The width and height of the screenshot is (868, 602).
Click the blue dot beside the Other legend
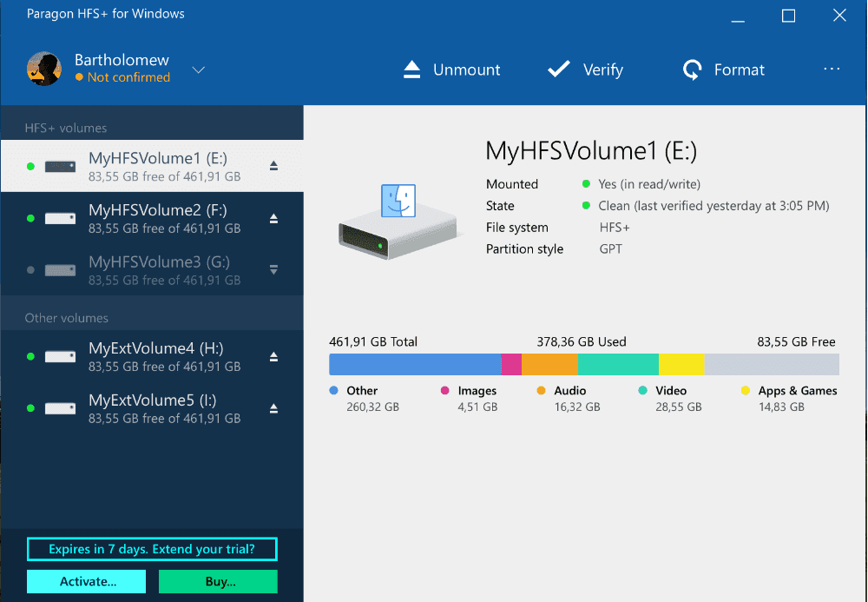(335, 391)
